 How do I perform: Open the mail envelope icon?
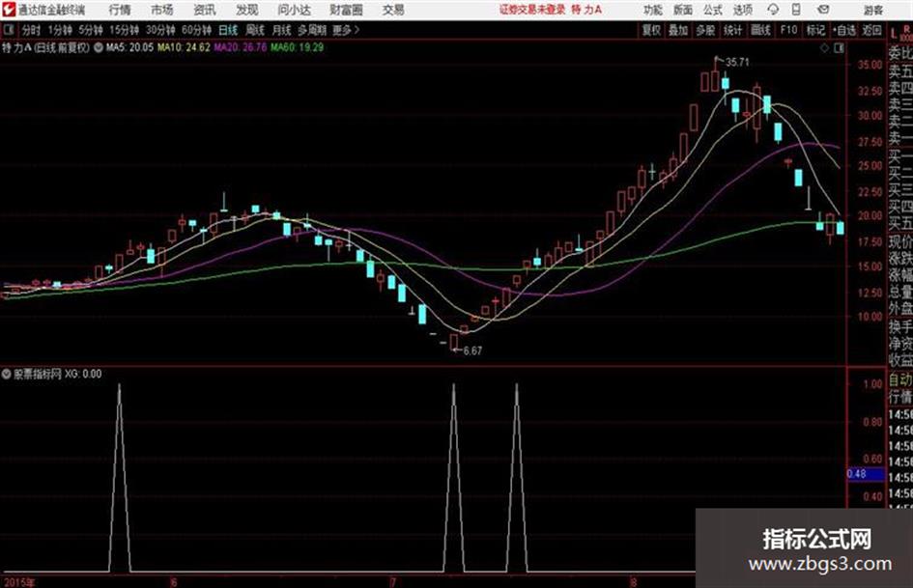click(x=823, y=10)
